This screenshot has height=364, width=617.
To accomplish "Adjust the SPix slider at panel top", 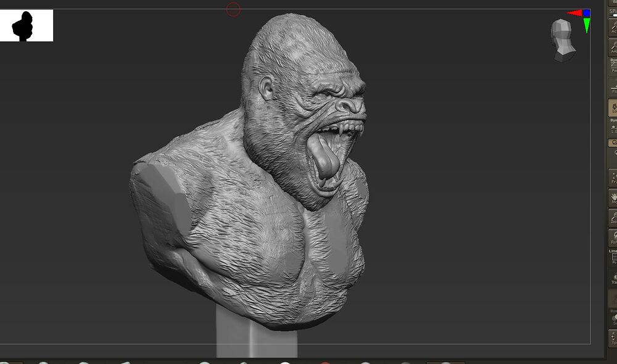I will 613,13.
